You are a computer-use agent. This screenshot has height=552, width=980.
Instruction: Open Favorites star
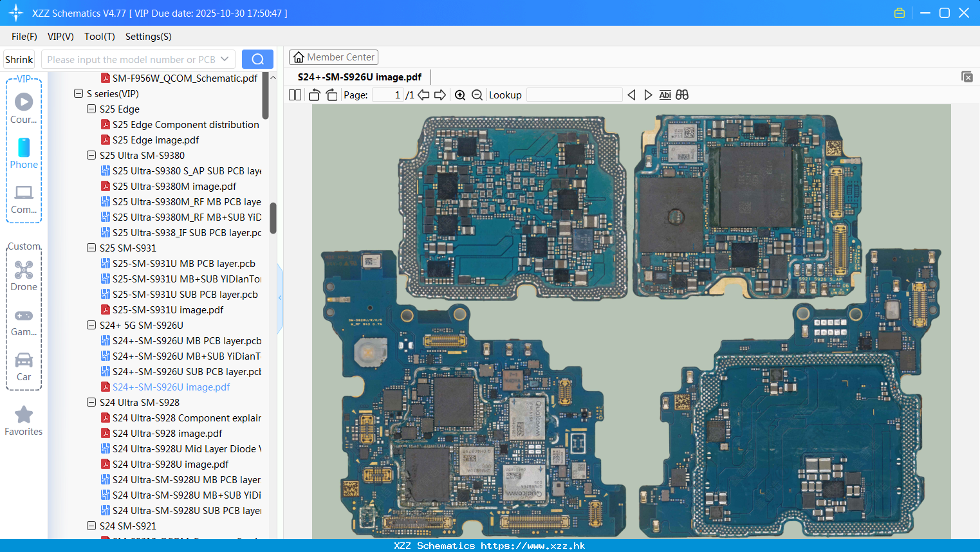pos(24,421)
